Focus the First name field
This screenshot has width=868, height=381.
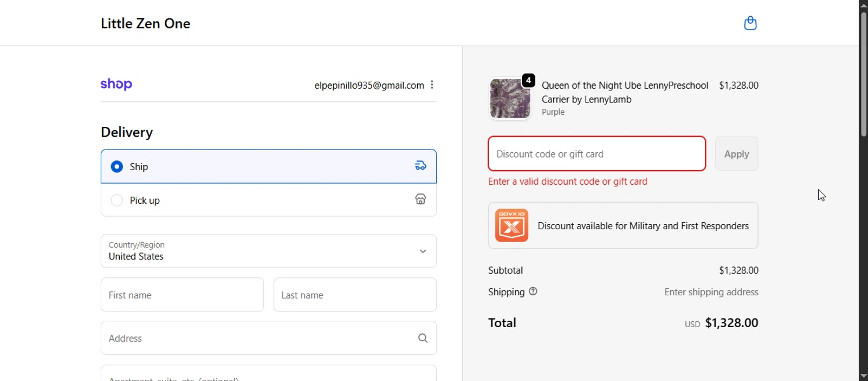[x=182, y=295]
